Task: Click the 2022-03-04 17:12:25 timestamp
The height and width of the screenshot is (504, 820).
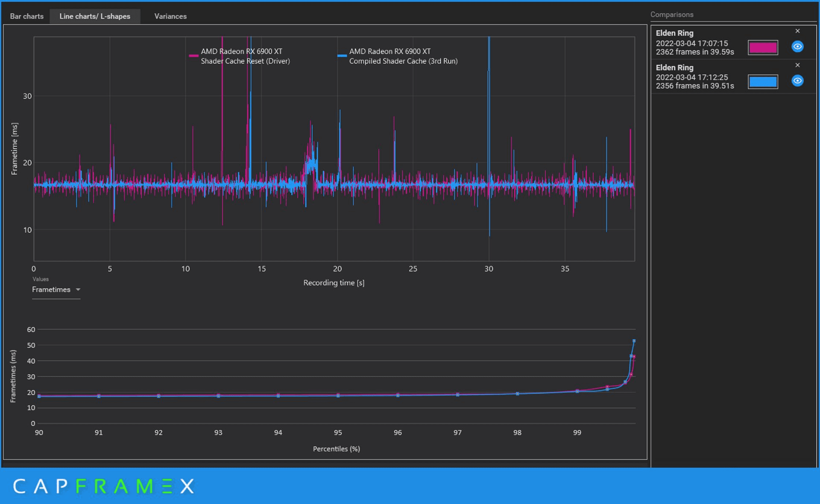Action: coord(692,77)
